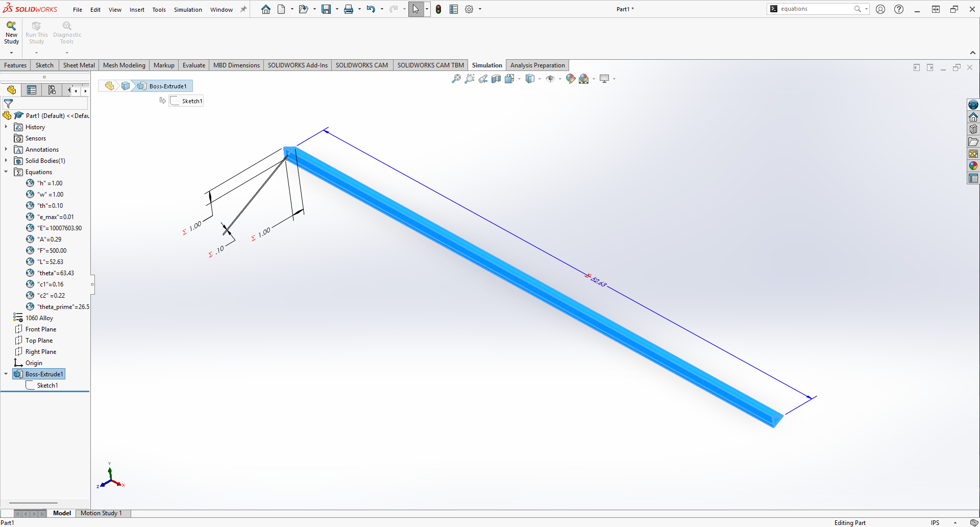This screenshot has width=980, height=527.
Task: Click the tree filter funnel field
Action: click(45, 104)
